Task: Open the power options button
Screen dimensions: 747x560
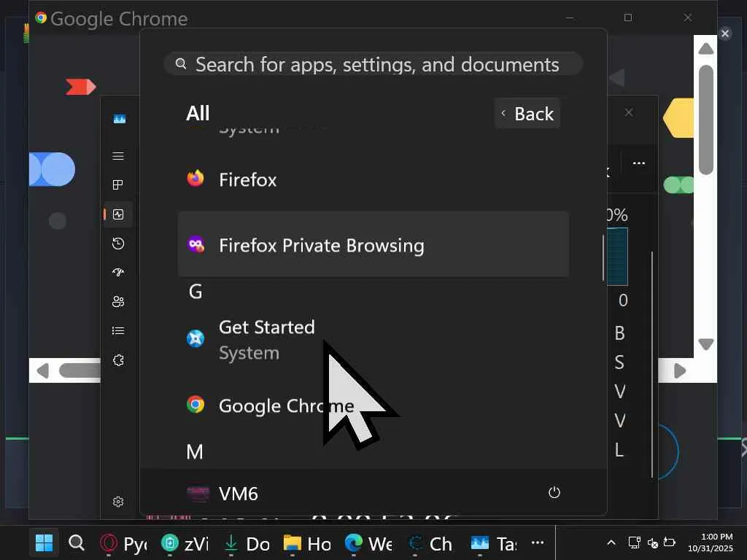Action: click(x=554, y=492)
